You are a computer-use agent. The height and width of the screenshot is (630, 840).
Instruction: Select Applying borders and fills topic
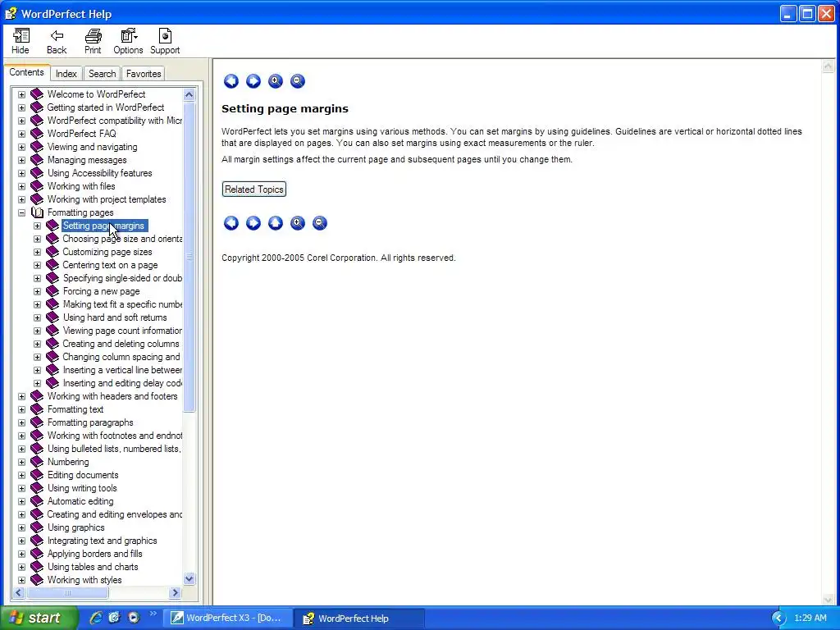pos(95,554)
